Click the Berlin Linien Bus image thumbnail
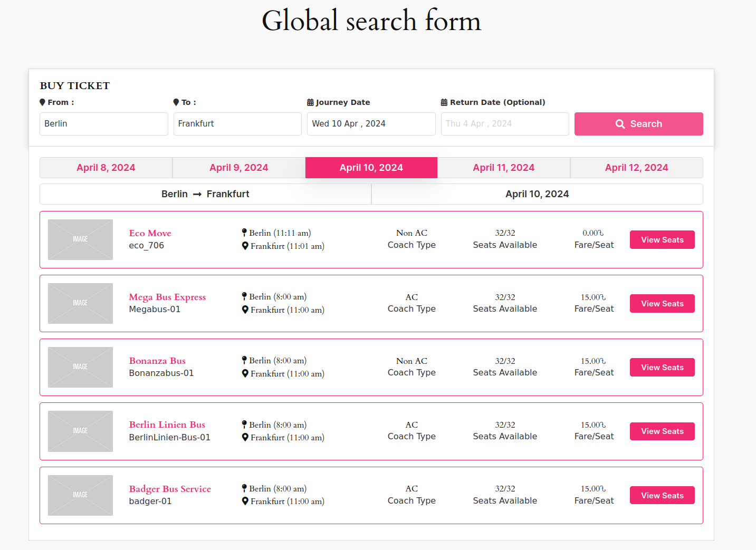This screenshot has height=550, width=756. point(80,431)
